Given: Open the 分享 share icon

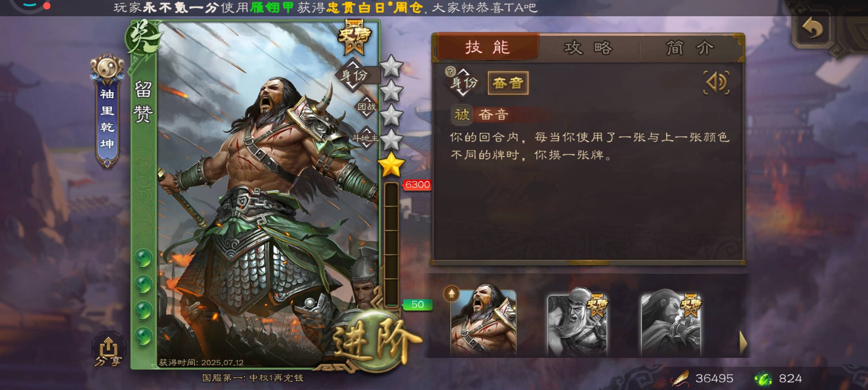Looking at the screenshot, I should click(x=108, y=351).
